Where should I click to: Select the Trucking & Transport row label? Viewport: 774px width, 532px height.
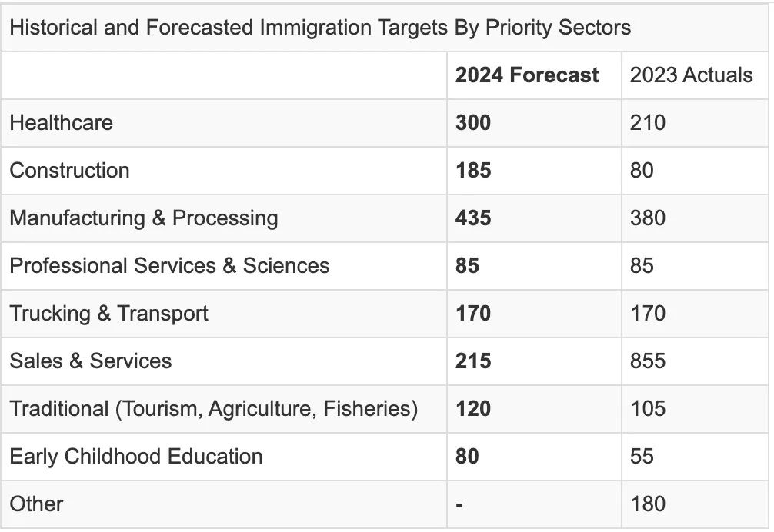coord(108,314)
